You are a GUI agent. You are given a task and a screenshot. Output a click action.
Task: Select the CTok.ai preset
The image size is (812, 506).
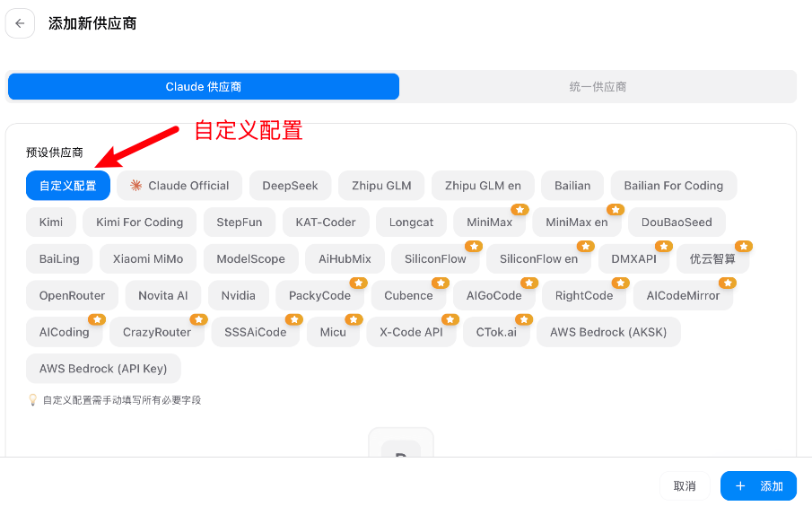496,332
